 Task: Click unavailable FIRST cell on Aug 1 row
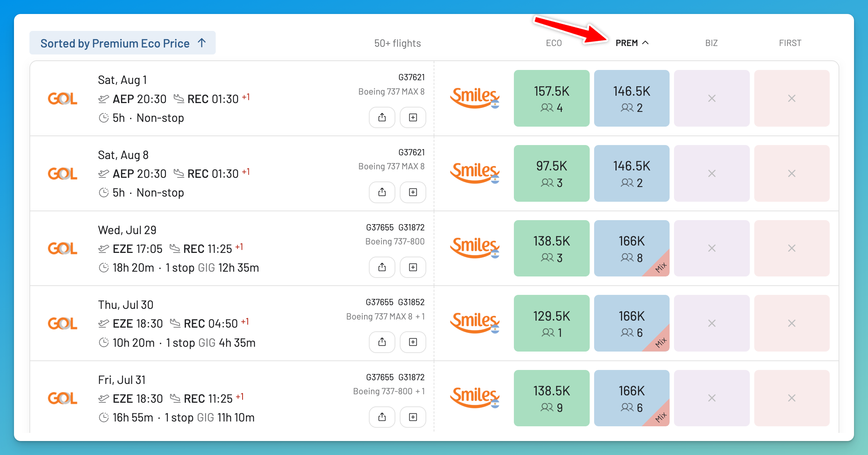point(792,98)
